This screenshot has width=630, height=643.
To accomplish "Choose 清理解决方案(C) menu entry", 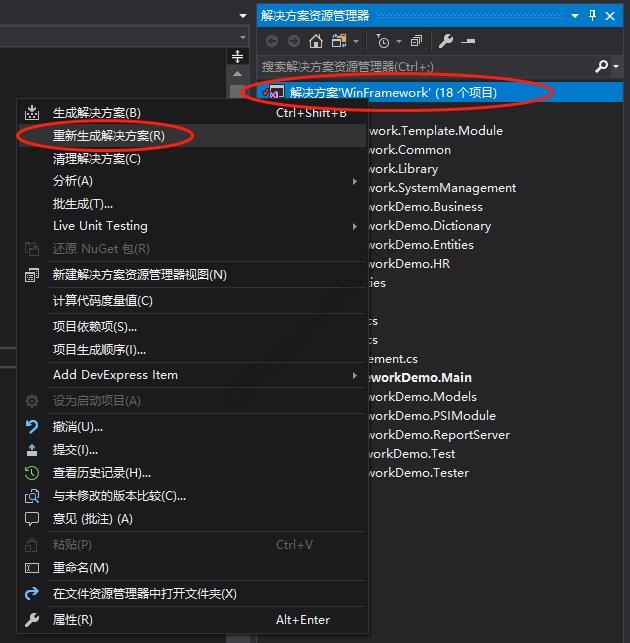I will [97, 158].
